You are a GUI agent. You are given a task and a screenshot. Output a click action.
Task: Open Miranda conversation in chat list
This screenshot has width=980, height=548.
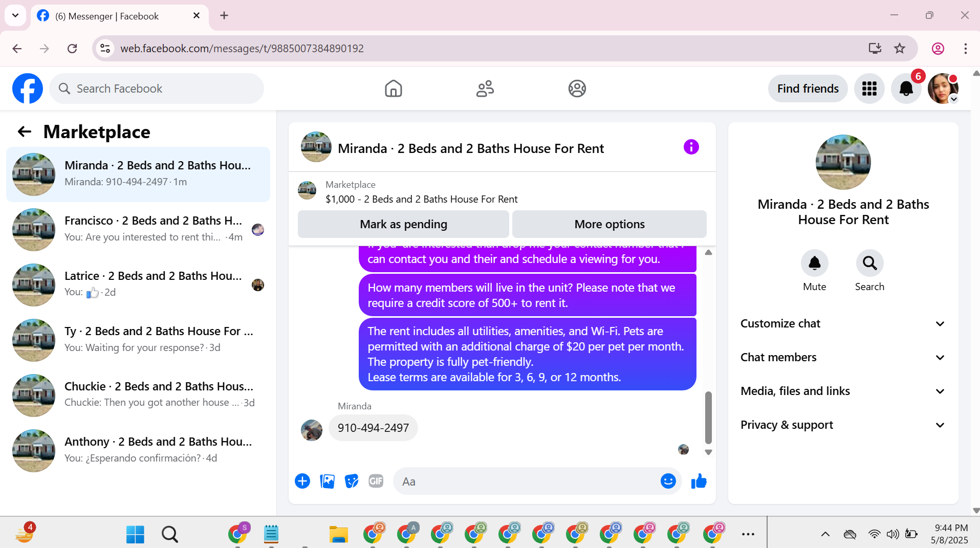(138, 174)
